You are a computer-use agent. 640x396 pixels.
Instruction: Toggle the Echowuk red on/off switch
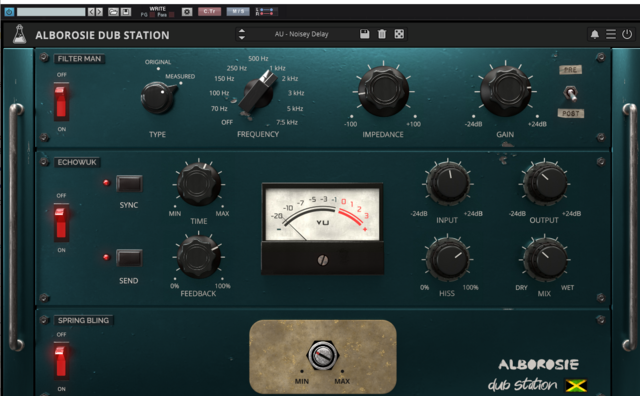(x=61, y=222)
